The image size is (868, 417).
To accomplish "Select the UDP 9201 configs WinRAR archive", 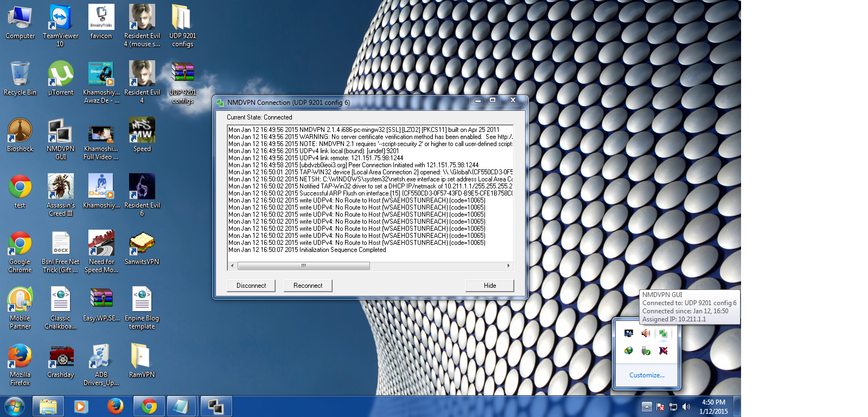I will (x=182, y=81).
